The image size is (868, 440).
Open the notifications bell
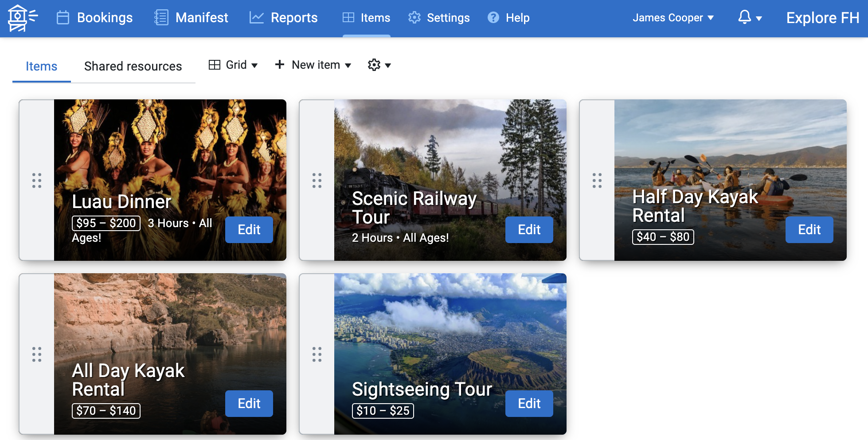coord(744,18)
